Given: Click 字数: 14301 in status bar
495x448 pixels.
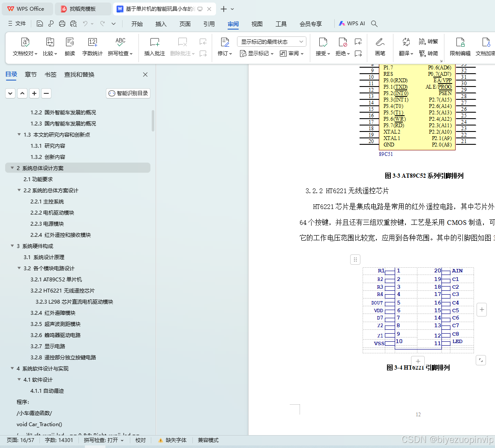Looking at the screenshot, I should pyautogui.click(x=59, y=440).
